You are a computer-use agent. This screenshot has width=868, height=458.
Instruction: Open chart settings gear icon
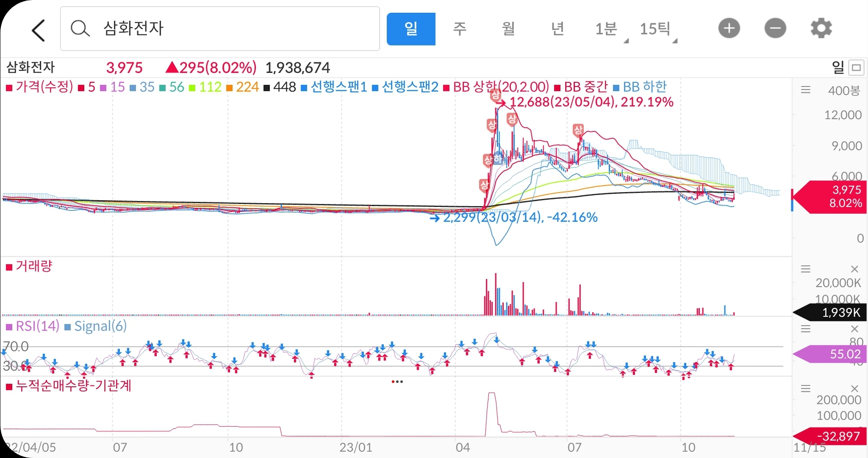coord(821,28)
